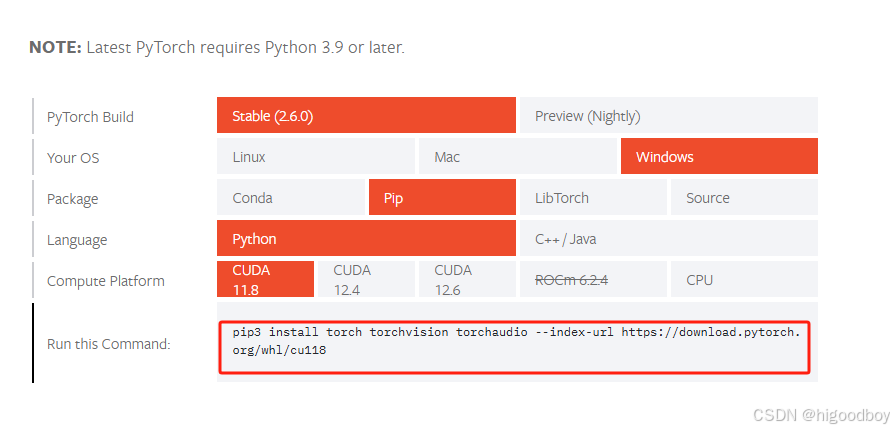Click the Language row label
The width and height of the screenshot is (894, 430).
77,240
